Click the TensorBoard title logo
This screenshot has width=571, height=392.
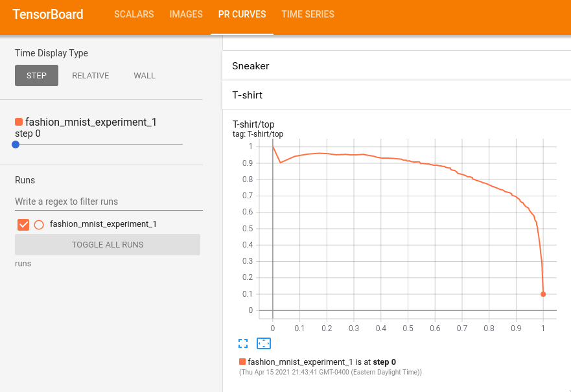[48, 14]
